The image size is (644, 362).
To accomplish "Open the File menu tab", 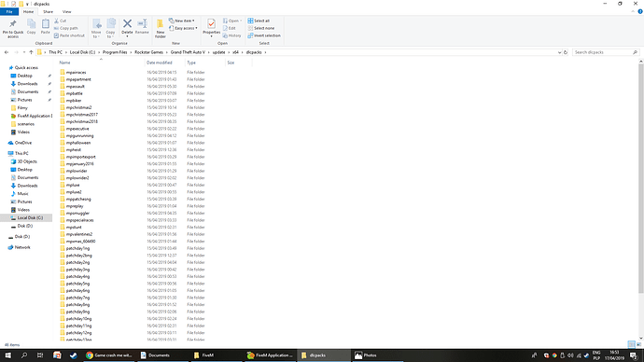I will click(9, 11).
